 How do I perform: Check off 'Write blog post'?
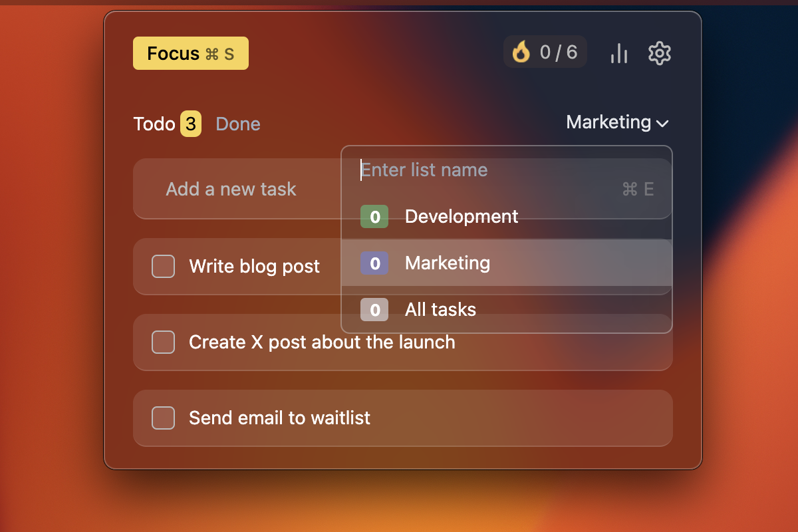click(x=163, y=266)
